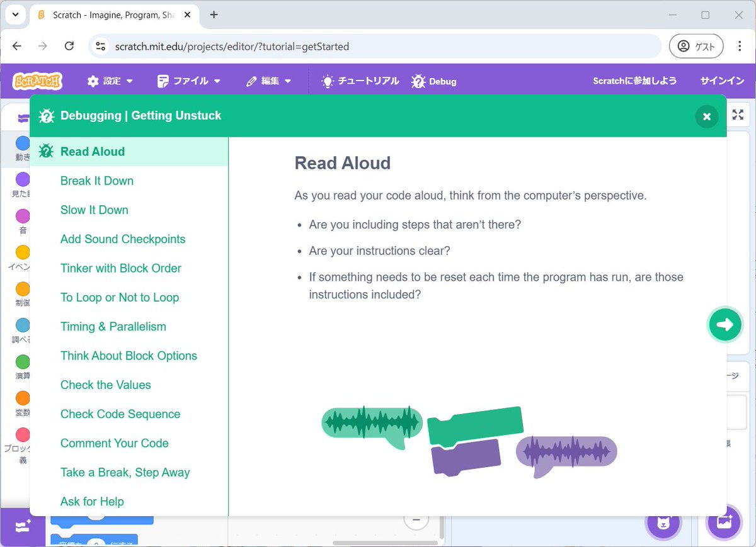Reload the page
The height and width of the screenshot is (547, 756).
pyautogui.click(x=69, y=46)
